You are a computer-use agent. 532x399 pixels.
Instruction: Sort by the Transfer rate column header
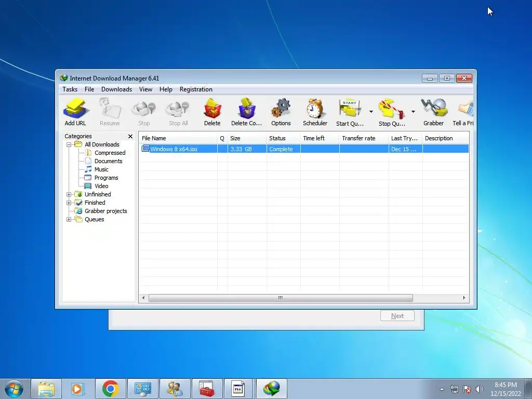pos(364,138)
